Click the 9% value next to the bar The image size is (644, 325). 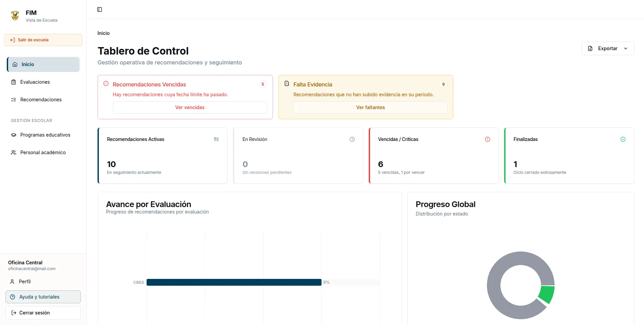pyautogui.click(x=326, y=282)
